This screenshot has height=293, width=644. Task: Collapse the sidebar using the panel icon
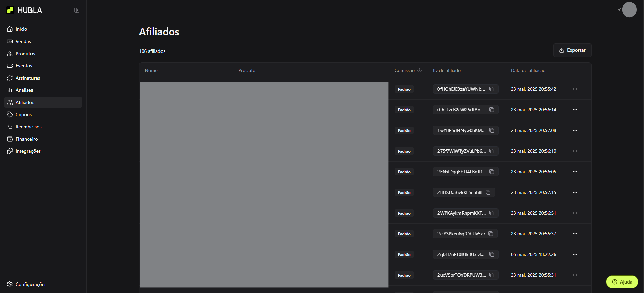tap(77, 10)
